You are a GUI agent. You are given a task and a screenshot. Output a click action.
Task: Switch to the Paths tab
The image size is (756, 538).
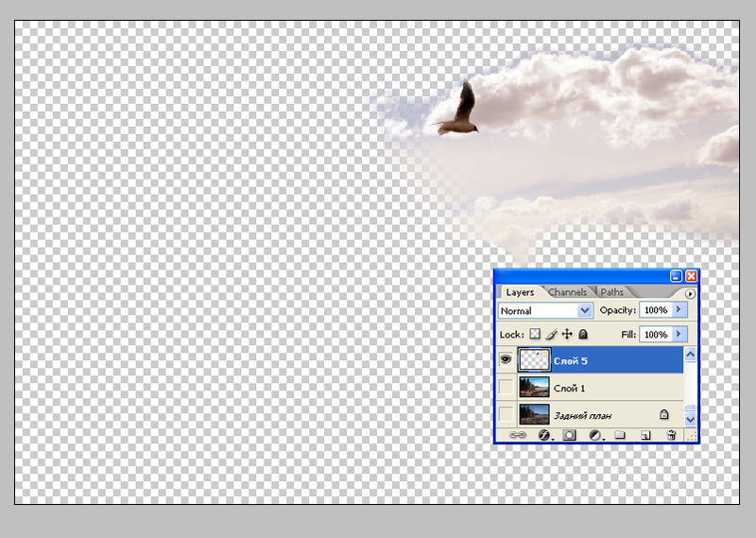pos(611,292)
